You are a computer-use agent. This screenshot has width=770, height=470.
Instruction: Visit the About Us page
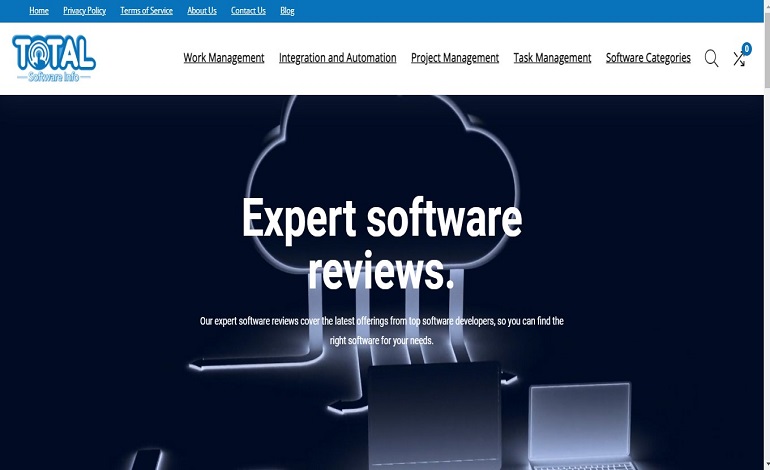(202, 11)
